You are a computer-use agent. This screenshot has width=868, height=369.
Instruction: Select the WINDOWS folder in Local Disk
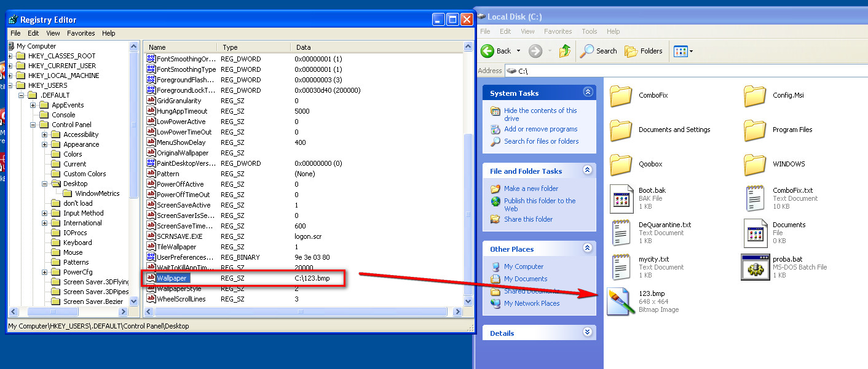(775, 164)
